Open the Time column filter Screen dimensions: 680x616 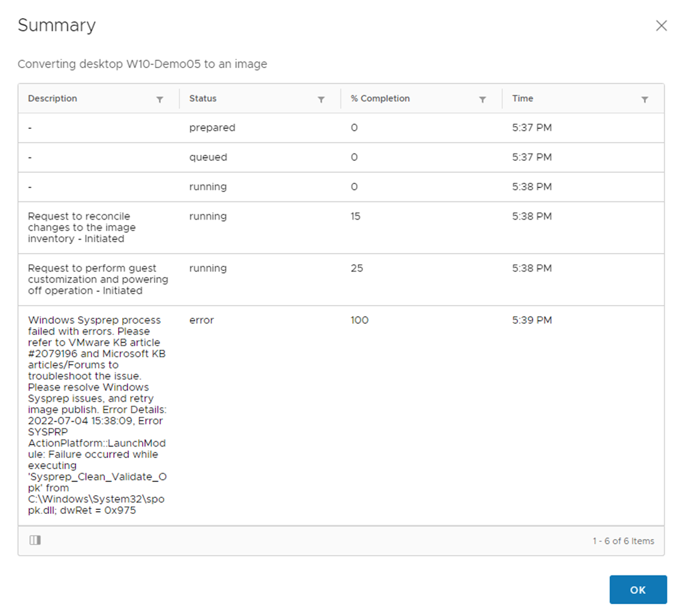[645, 99]
